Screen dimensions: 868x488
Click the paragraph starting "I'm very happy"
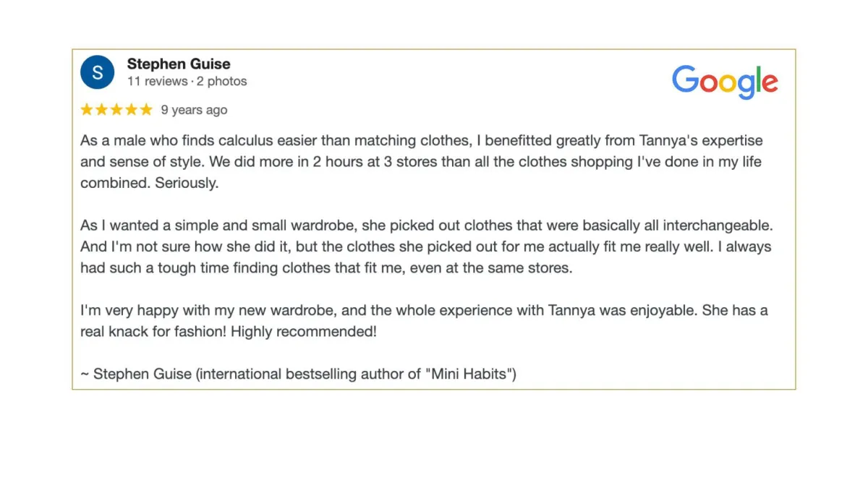click(x=425, y=321)
